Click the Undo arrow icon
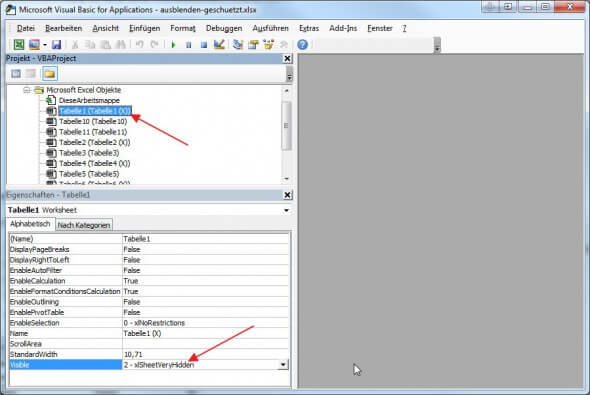 (140, 45)
